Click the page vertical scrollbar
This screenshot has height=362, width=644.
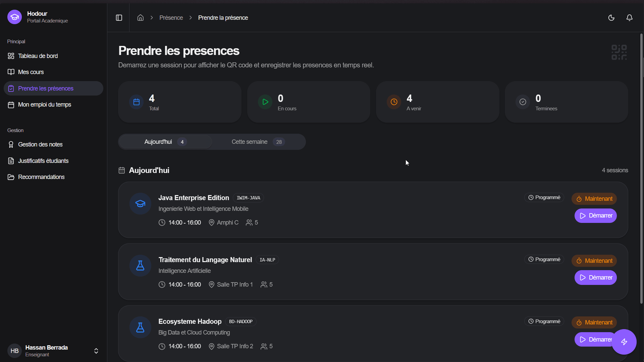[x=642, y=168]
